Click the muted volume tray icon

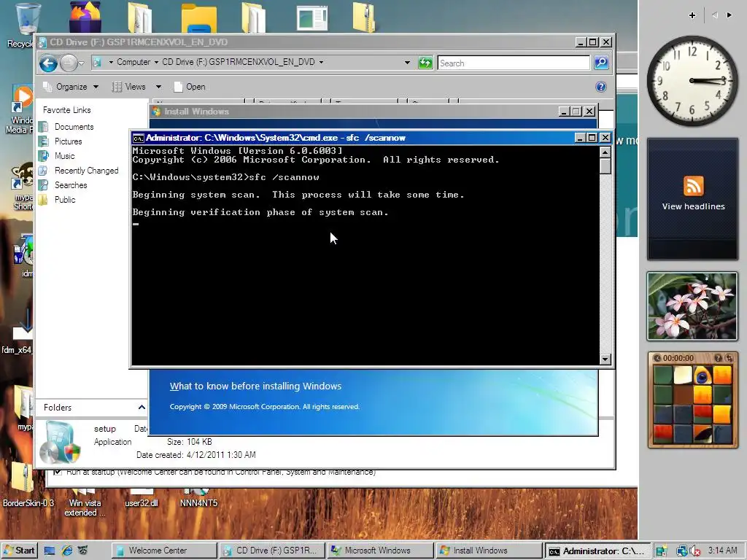(694, 551)
